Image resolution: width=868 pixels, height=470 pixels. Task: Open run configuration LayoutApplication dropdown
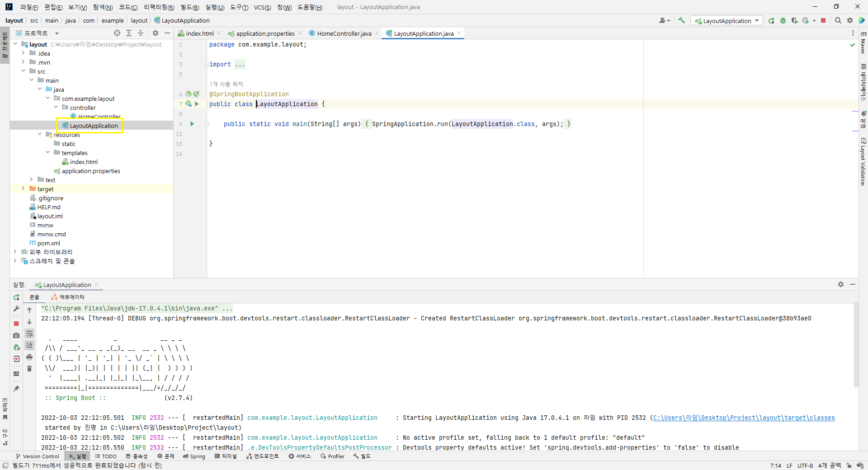[726, 21]
